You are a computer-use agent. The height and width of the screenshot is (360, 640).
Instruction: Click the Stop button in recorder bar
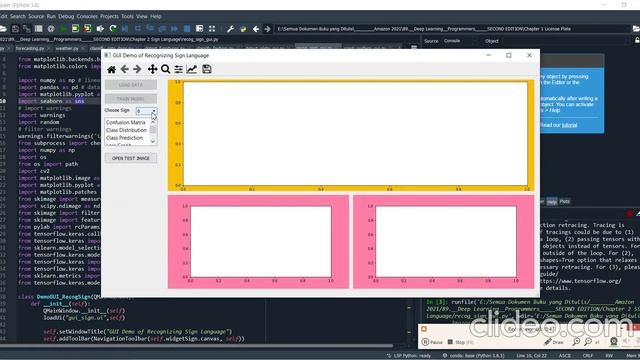click(x=460, y=342)
